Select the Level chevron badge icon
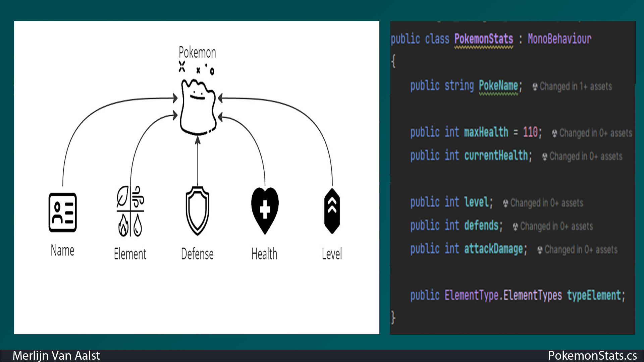The image size is (644, 362). click(x=332, y=211)
